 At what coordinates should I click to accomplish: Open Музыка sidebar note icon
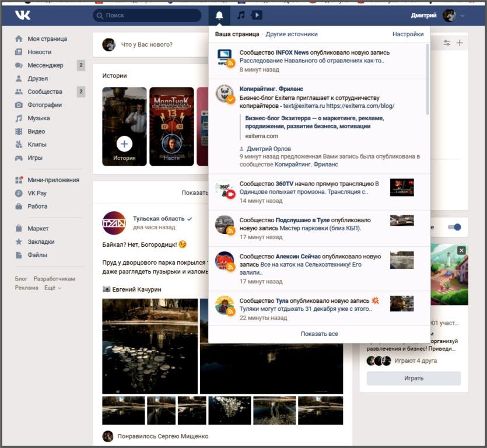click(19, 118)
